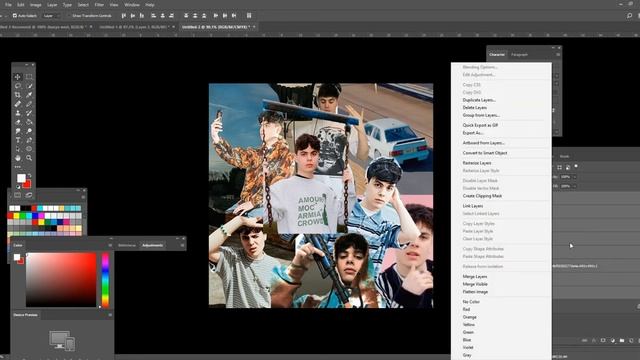Open the Opacity dropdown arrow in Layers panel

[575, 177]
